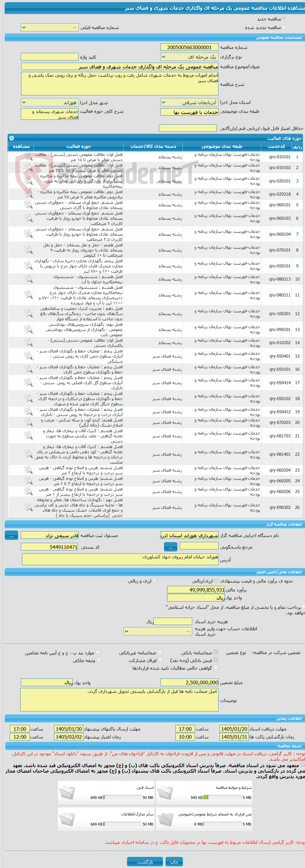Click the طبقه بندی موضوعی column header
Image resolution: width=305 pixels, height=868 pixels.
222,146
